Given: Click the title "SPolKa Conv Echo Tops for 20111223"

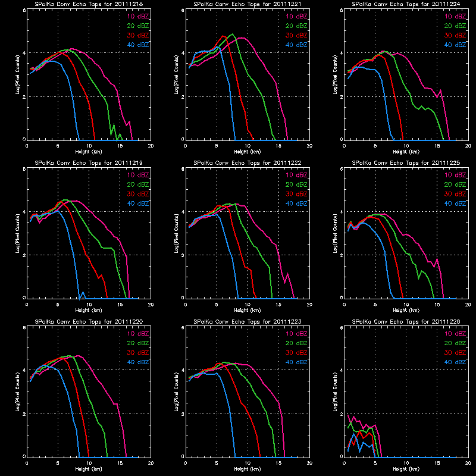Looking at the screenshot, I should 248,322.
